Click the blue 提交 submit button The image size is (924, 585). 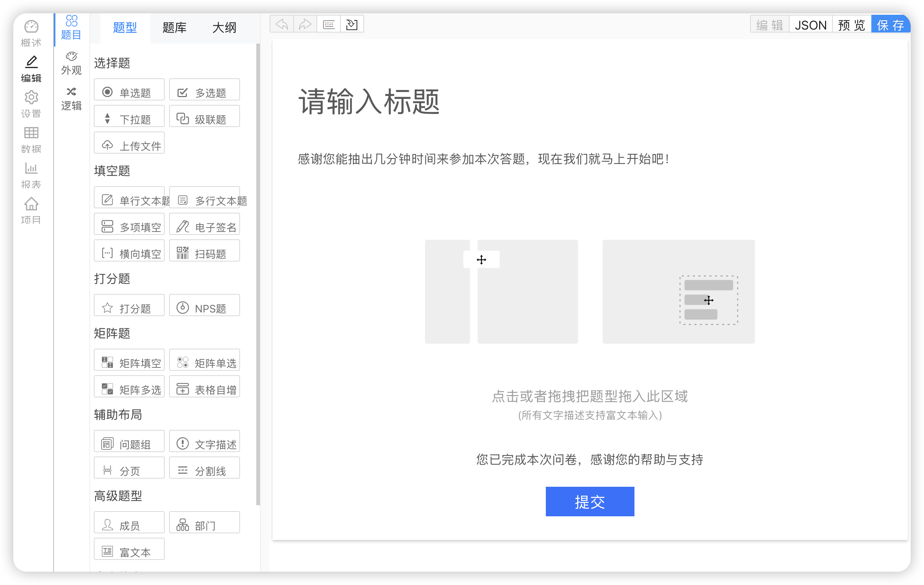pyautogui.click(x=589, y=501)
